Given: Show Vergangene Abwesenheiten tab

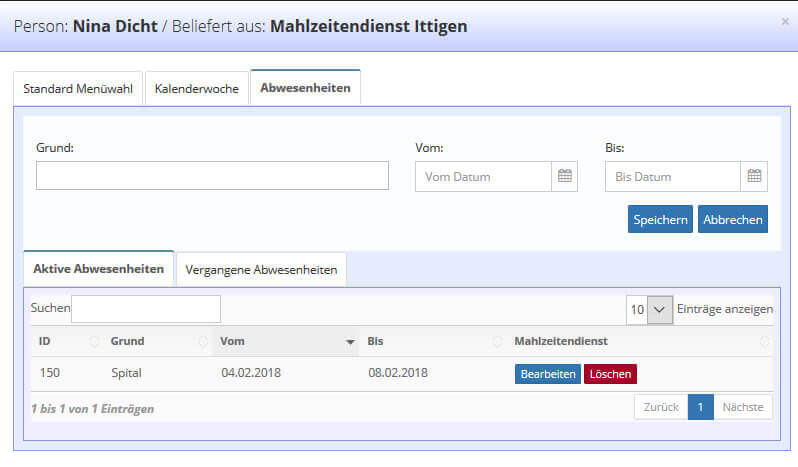Looking at the screenshot, I should (261, 269).
